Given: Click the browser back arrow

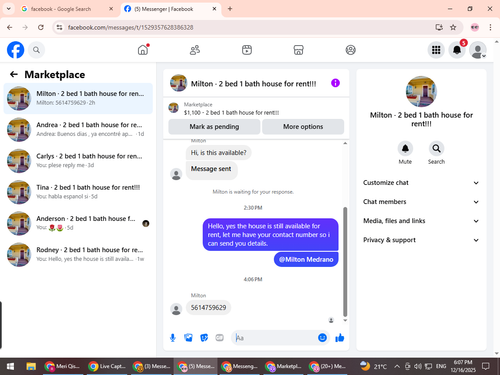Looking at the screenshot, I should [x=10, y=27].
